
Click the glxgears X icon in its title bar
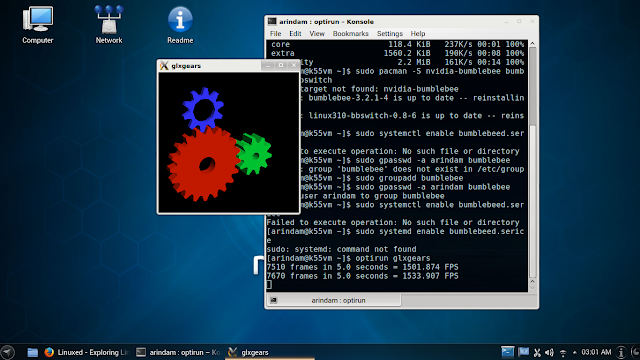tap(164, 66)
